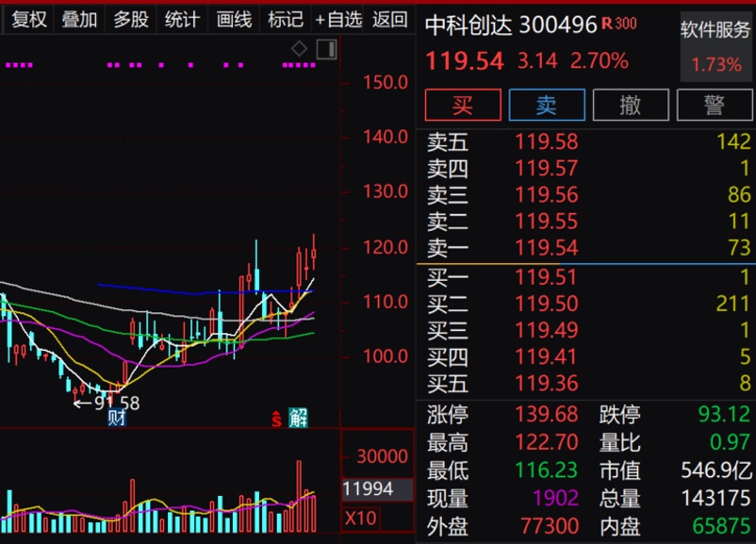Click the stock name 中科创达
Screen dimensions: 756x544
(468, 25)
